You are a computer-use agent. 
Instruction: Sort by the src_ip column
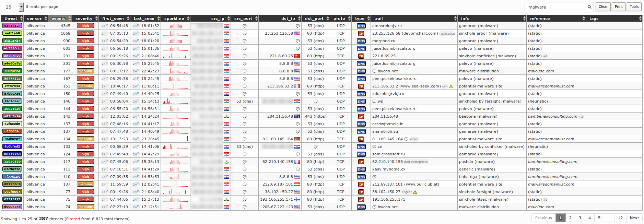tap(210, 19)
